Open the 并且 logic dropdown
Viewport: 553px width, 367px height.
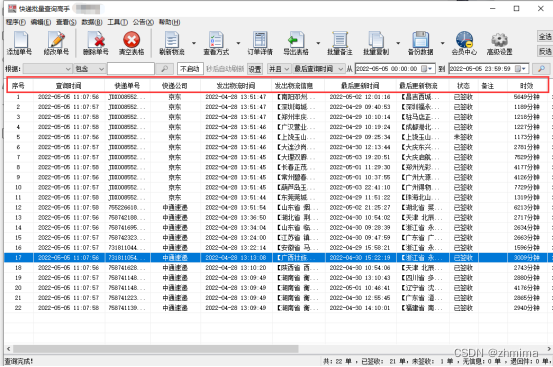click(x=279, y=69)
